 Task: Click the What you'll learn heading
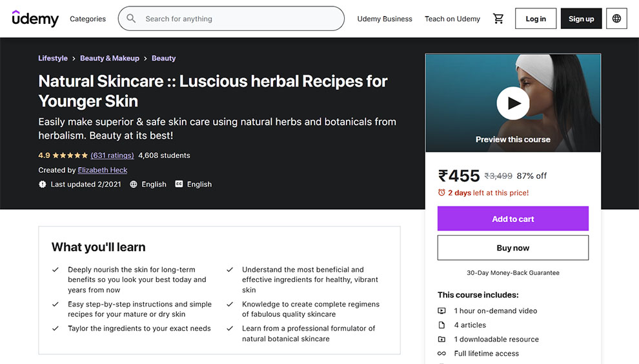pos(98,247)
